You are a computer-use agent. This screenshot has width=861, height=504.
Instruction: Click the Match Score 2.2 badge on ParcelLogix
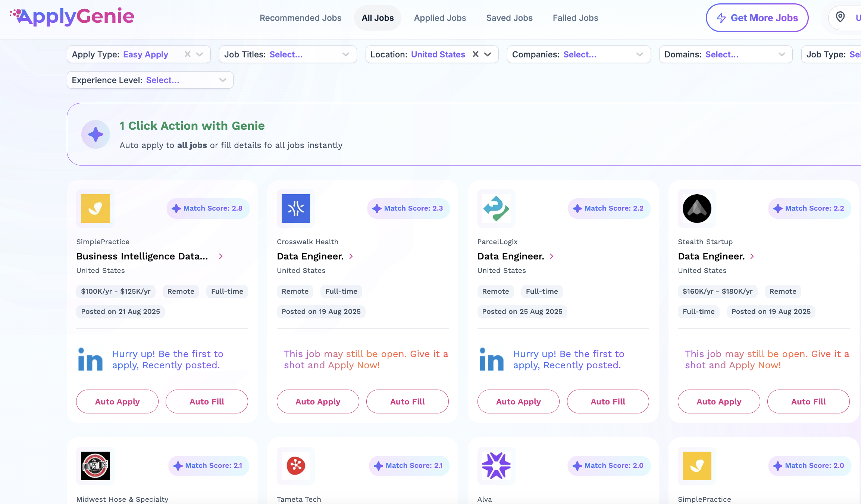pyautogui.click(x=609, y=208)
